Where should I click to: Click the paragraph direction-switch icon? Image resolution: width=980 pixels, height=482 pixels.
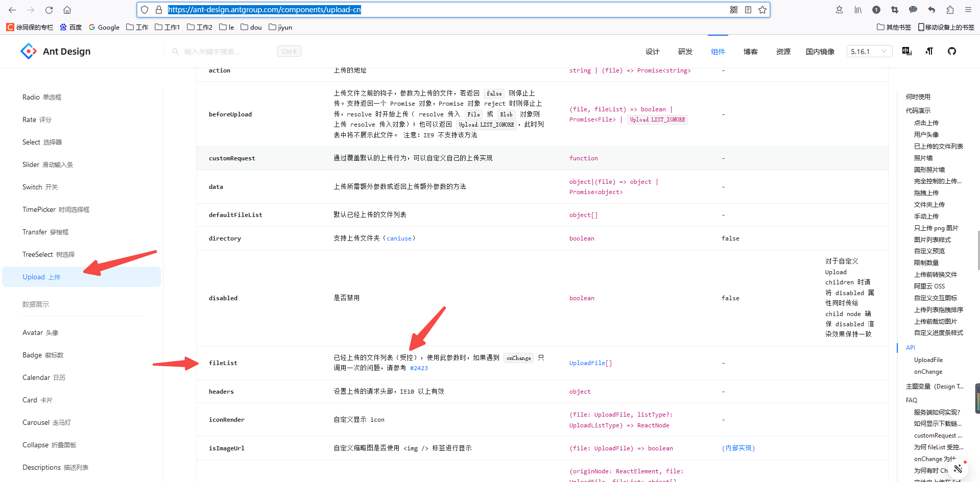[x=929, y=51]
